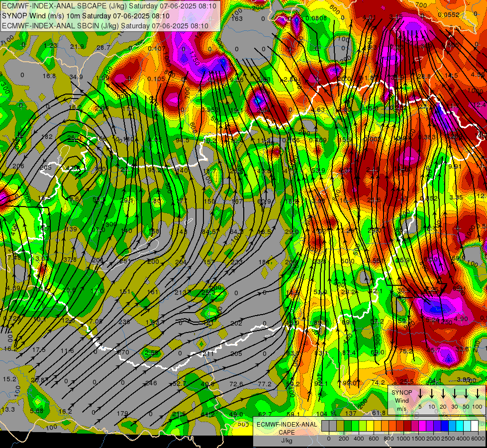Click the map value 77.2
The height and width of the screenshot is (448, 487).
tap(265, 384)
